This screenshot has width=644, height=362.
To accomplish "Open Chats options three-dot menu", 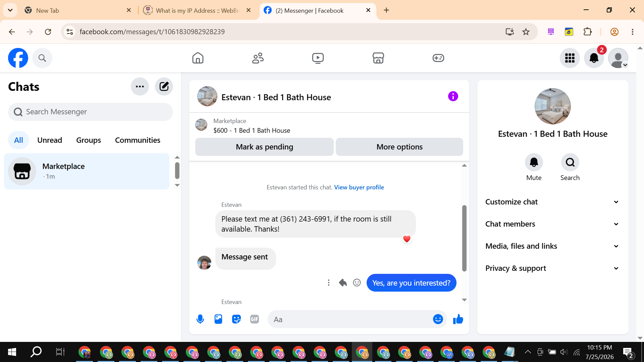I will pos(140,86).
